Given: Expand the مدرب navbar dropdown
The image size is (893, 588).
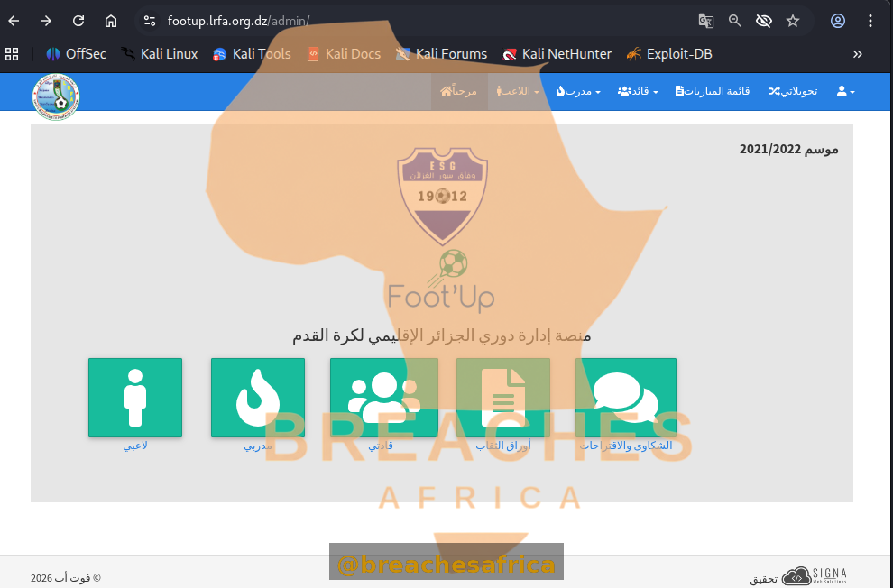Looking at the screenshot, I should tap(578, 92).
